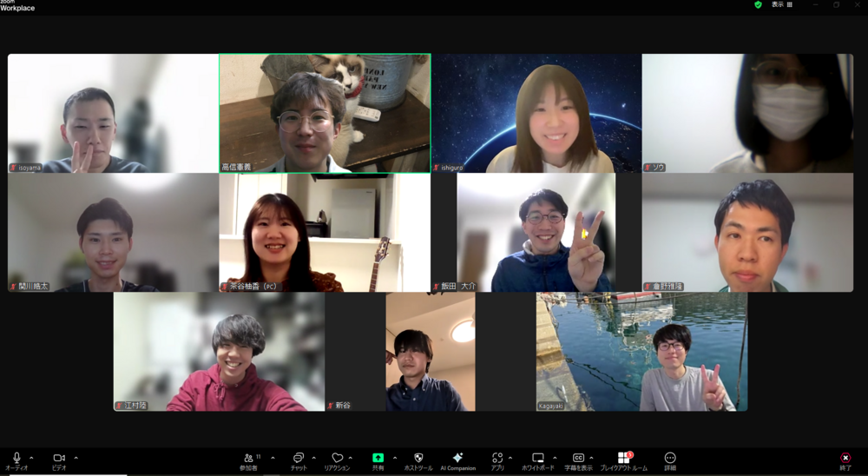Open the 詳細 more options menu

(x=670, y=459)
